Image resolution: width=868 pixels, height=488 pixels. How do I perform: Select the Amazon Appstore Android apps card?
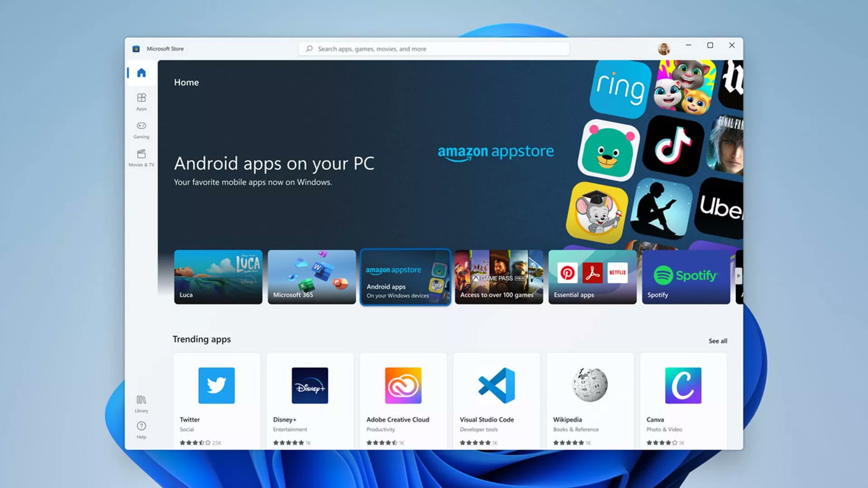click(x=406, y=277)
